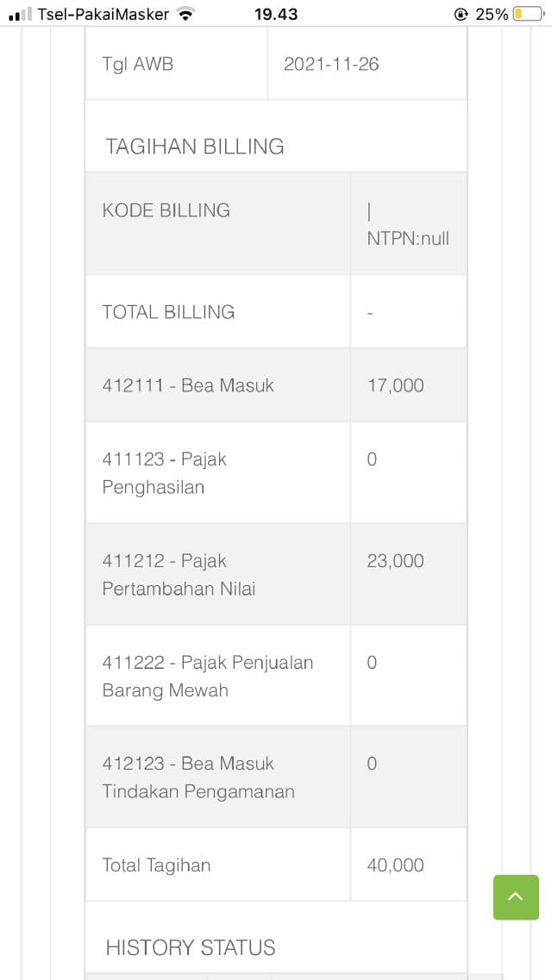Viewport: 552px width, 980px height.
Task: Tap the Total Tagihan 40,000 amount
Action: 396,865
